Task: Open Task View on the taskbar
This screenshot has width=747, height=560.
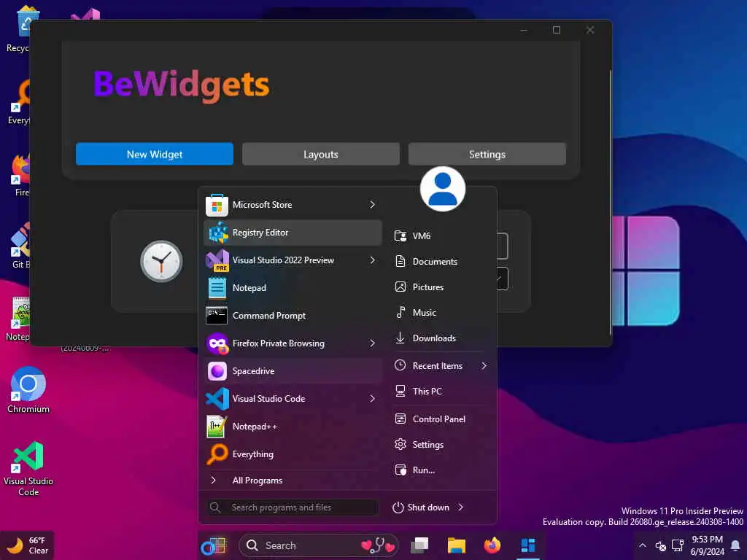Action: 419,545
